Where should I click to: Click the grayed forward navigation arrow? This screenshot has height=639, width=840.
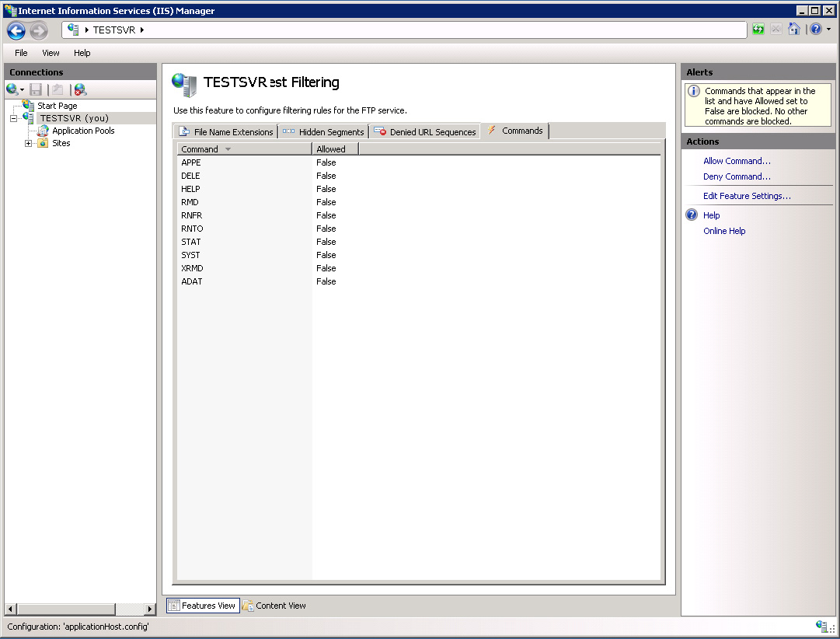pos(39,30)
